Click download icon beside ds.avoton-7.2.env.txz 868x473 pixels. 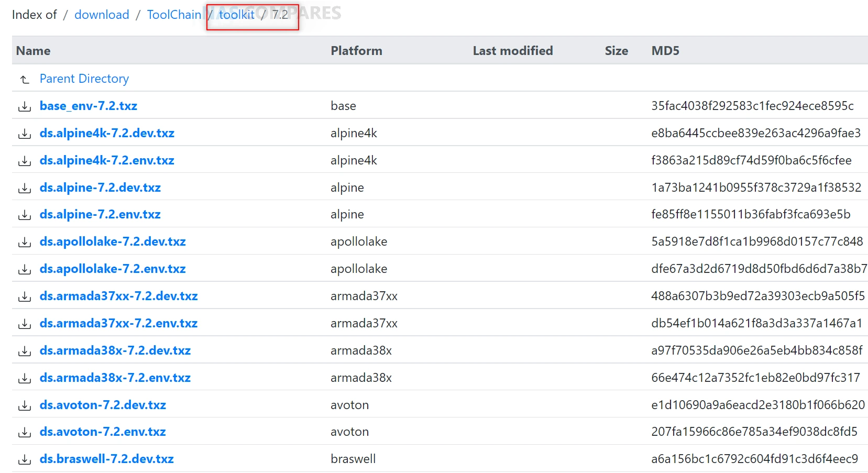[25, 433]
